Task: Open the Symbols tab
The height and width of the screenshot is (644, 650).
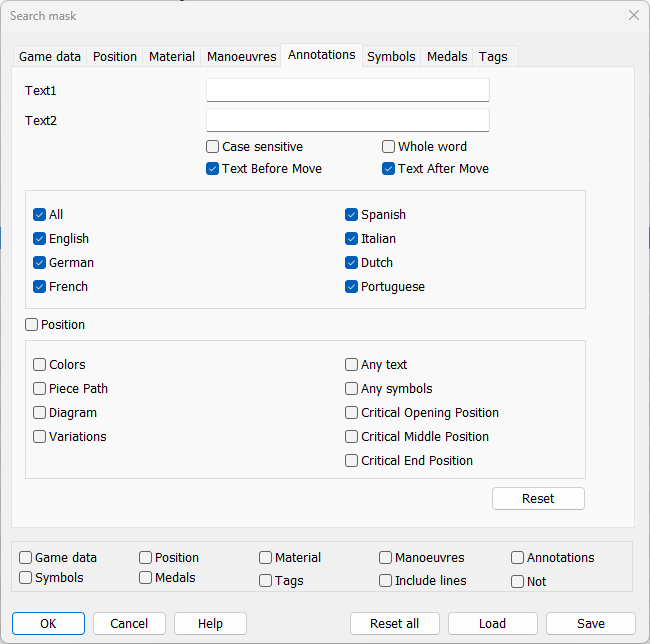Action: pyautogui.click(x=391, y=56)
